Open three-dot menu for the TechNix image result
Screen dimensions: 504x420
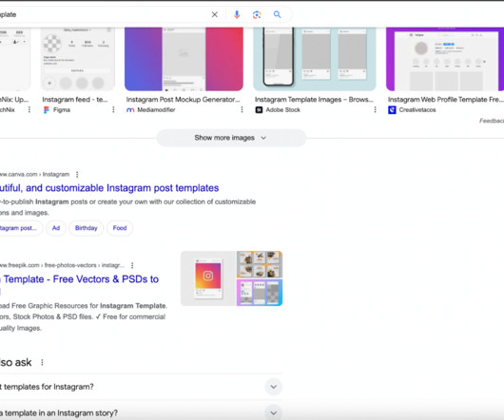29,110
